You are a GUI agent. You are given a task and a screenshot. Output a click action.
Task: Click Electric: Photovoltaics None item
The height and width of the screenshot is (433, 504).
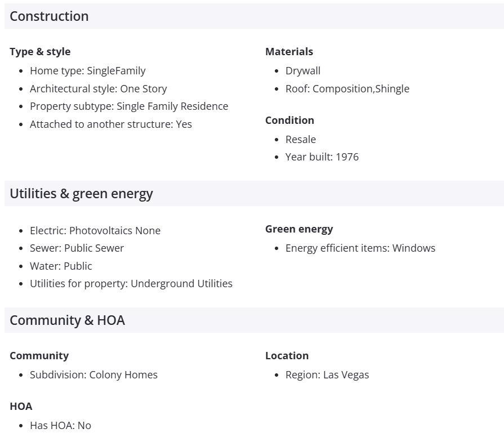(95, 231)
